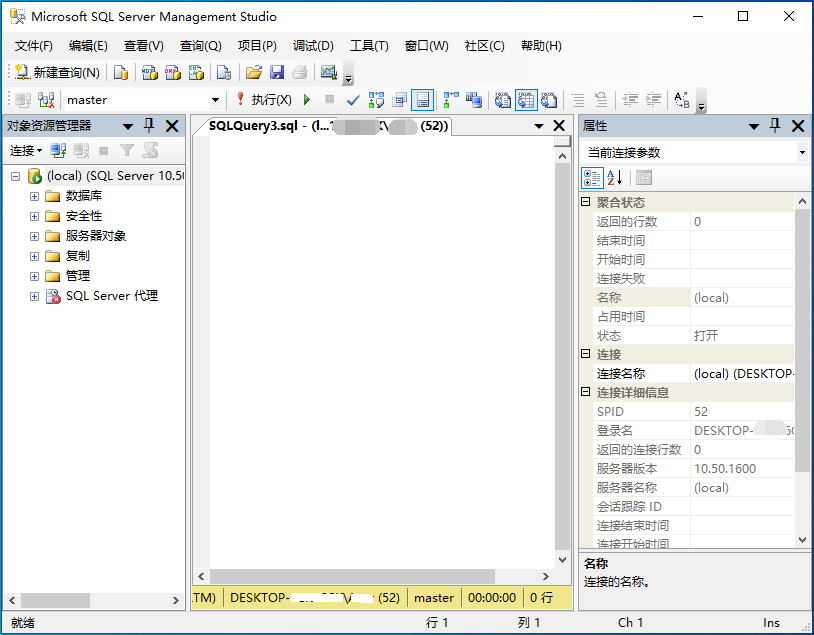Screen dimensions: 814x635
Task: Expand the SQL Server 代理 node
Action: [34, 296]
